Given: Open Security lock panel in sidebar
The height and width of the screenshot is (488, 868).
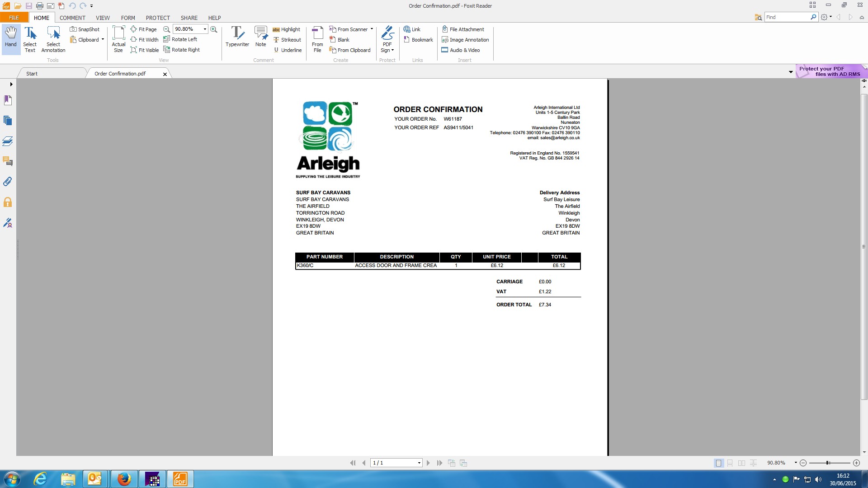Looking at the screenshot, I should pyautogui.click(x=8, y=202).
